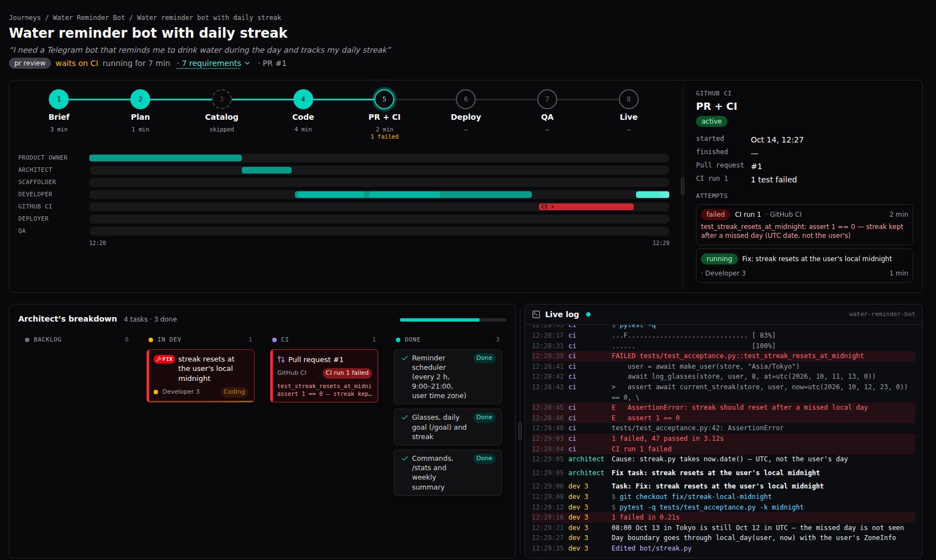936x560 pixels.
Task: Click checkmark on Commands, /stats task
Action: tap(405, 459)
